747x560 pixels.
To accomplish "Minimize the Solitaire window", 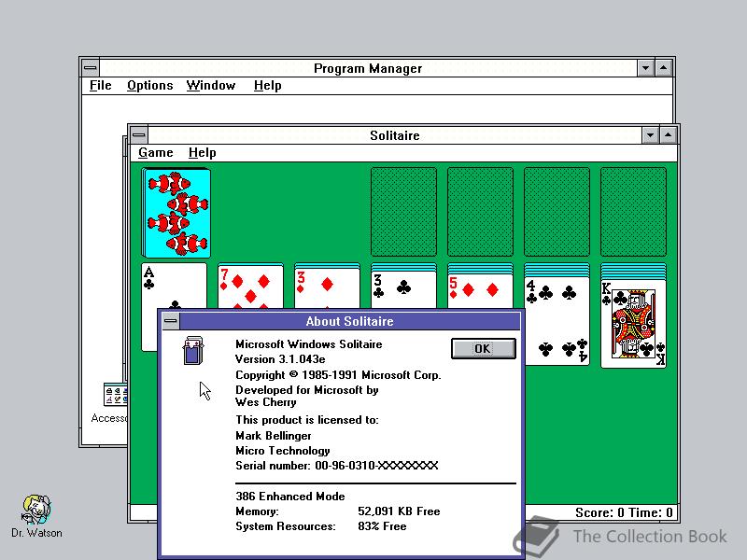I will pos(650,135).
